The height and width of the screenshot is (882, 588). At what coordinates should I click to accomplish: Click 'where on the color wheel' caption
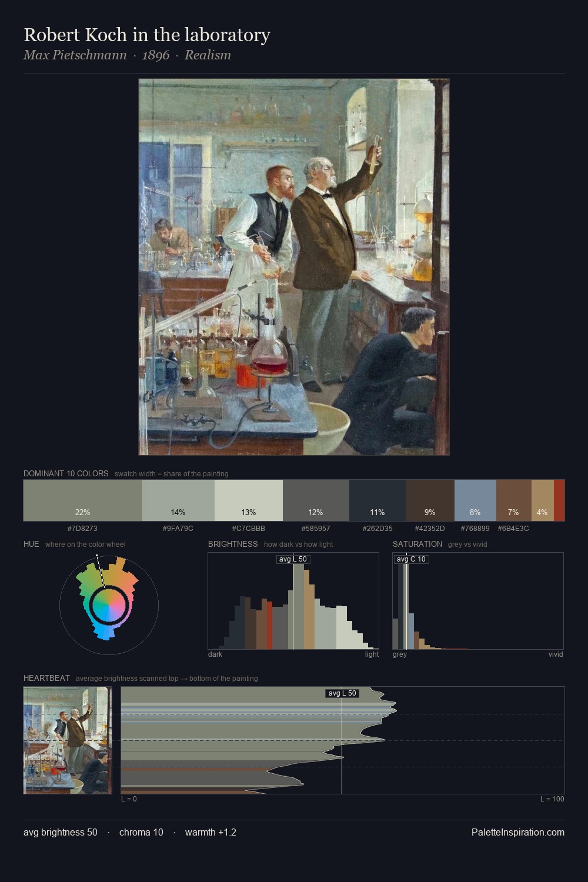click(x=85, y=544)
